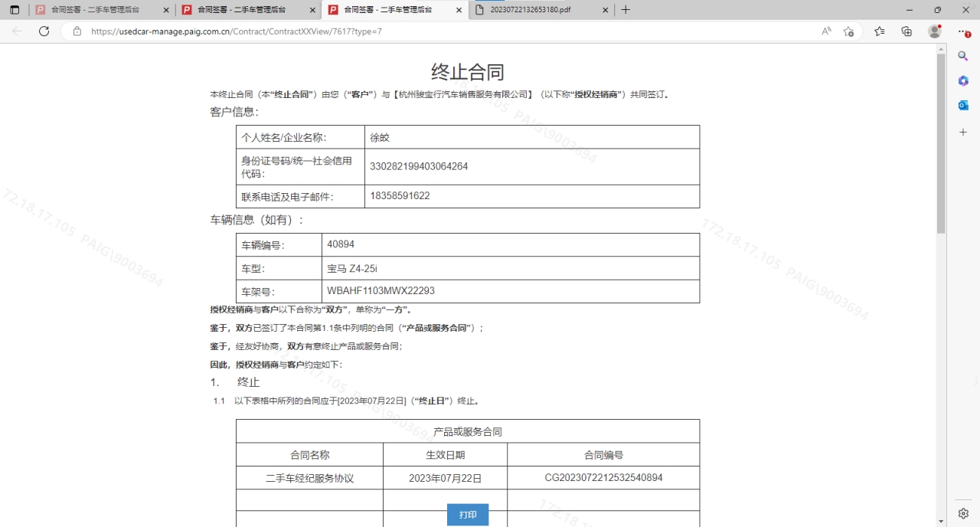980x527 pixels.
Task: Open the Collections panel
Action: point(906,31)
